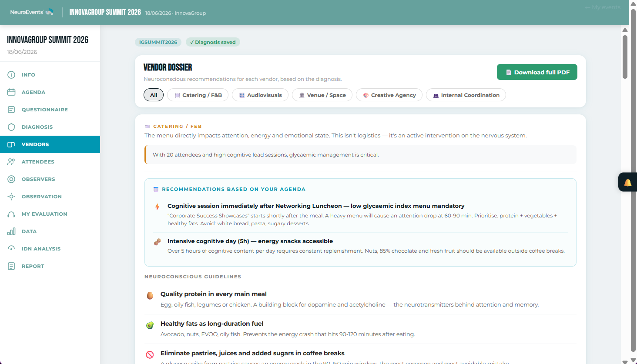Viewport: 637px width, 364px height.
Task: Click the sidebar 18/06/2026 date text
Action: (22, 52)
